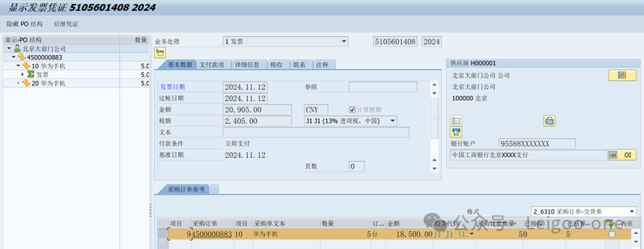The width and height of the screenshot is (644, 249).
Task: Toggle the 计算税额 checkbox
Action: coord(352,110)
